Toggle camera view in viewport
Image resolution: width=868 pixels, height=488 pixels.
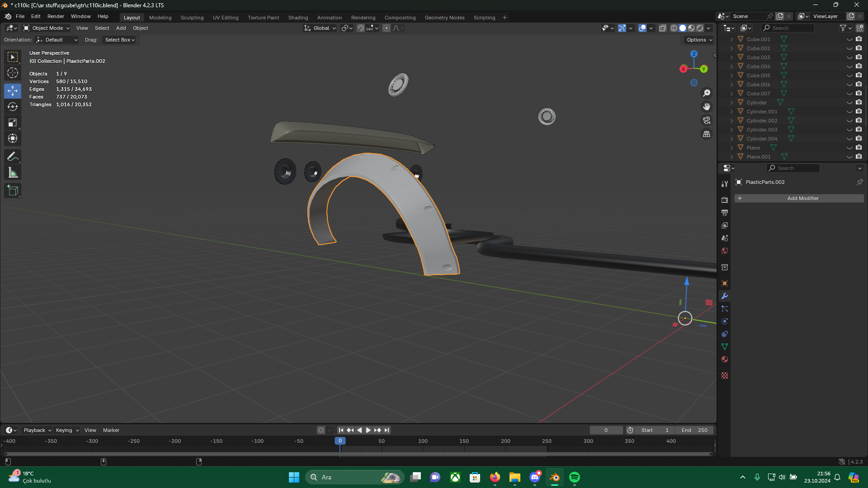point(706,121)
